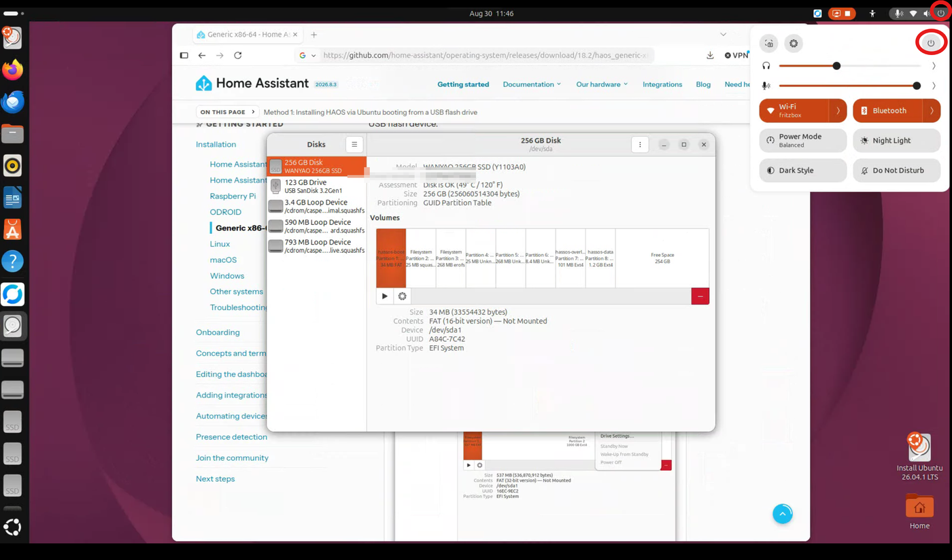The width and height of the screenshot is (952, 560).
Task: Launch LibreOffice Writer from the dock
Action: click(x=12, y=198)
